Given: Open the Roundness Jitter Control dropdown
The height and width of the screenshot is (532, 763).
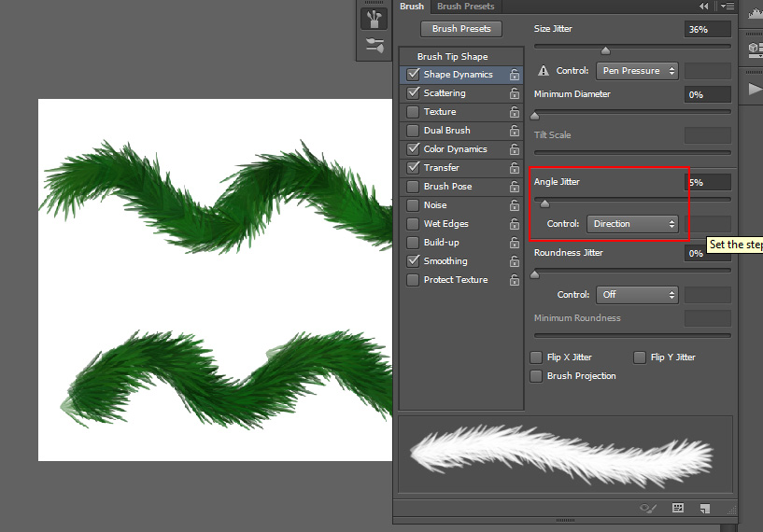Looking at the screenshot, I should click(x=636, y=295).
